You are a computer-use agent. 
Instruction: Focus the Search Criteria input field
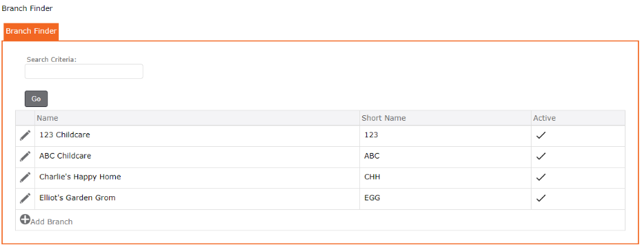[84, 71]
